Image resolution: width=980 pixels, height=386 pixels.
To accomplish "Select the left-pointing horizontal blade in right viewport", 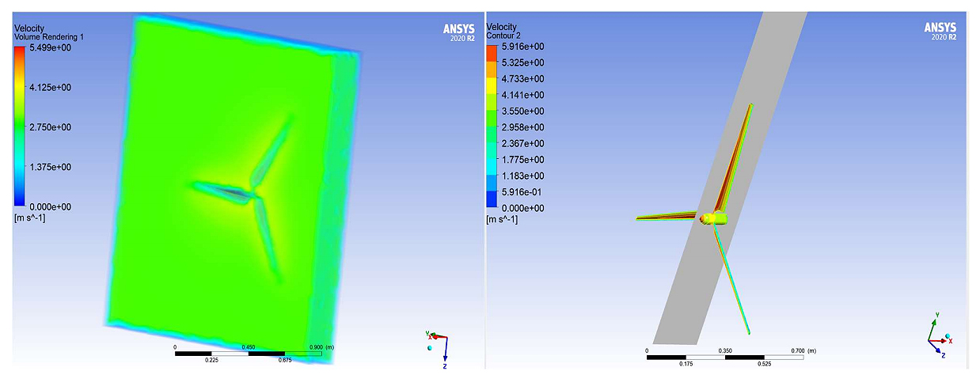I will click(665, 216).
